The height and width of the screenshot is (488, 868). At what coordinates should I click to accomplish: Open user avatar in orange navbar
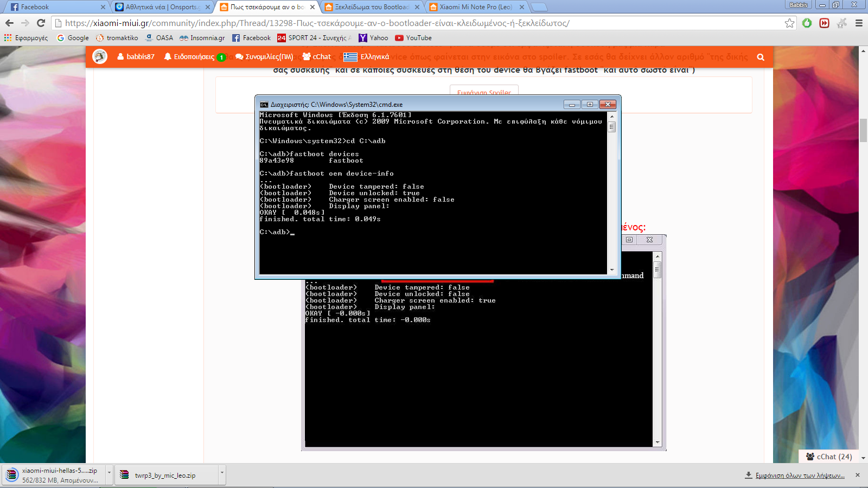pyautogui.click(x=100, y=56)
